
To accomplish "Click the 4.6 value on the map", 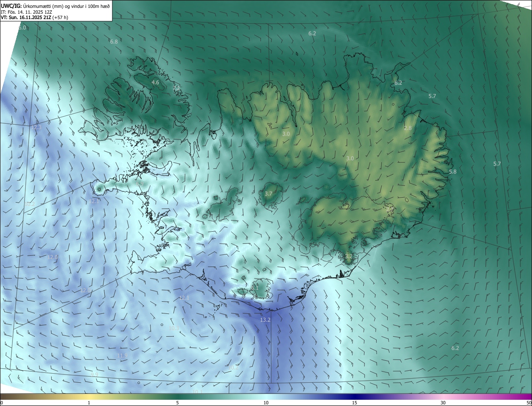I will (x=155, y=83).
